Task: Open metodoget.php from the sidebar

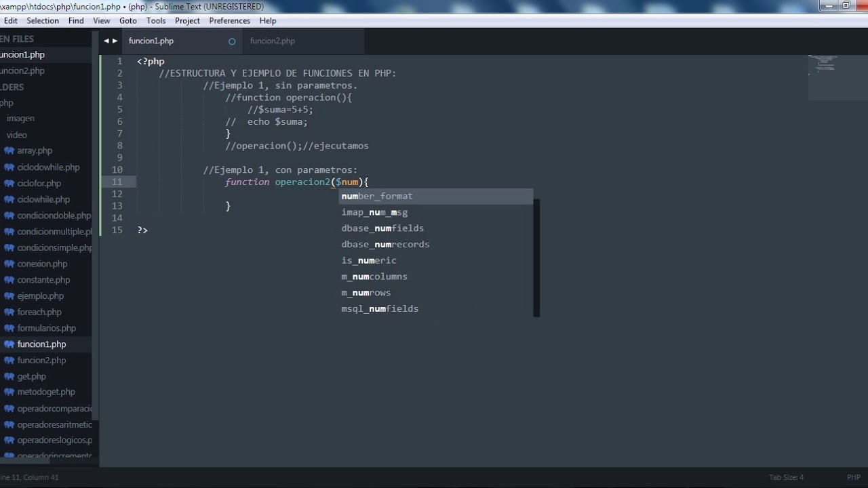Action: pos(46,392)
